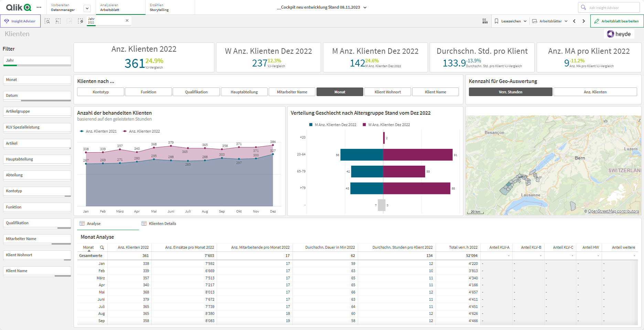This screenshot has height=330, width=644.
Task: Toggle Klienten nach Klient Wohnort
Action: point(388,92)
